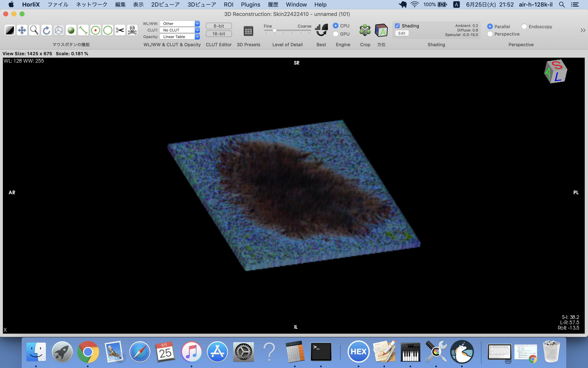Select Perspective projection
This screenshot has height=368, width=588.
(x=490, y=34)
